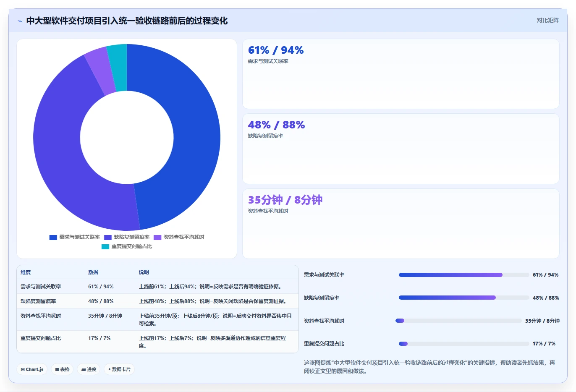Viewport: 576px width, 392px height.
Task: Click the 需求与测试关联率 label beside its progress bar
Action: (x=324, y=275)
